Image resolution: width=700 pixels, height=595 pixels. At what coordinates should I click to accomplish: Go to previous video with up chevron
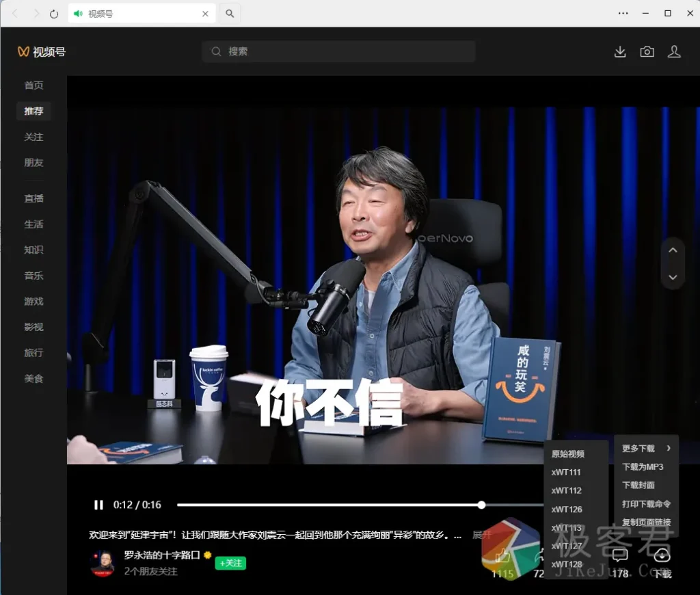[673, 250]
